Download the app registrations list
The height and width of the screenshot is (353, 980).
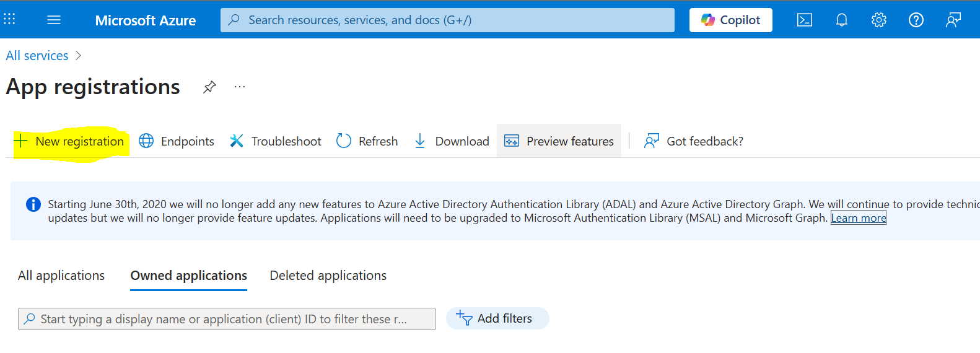point(452,141)
